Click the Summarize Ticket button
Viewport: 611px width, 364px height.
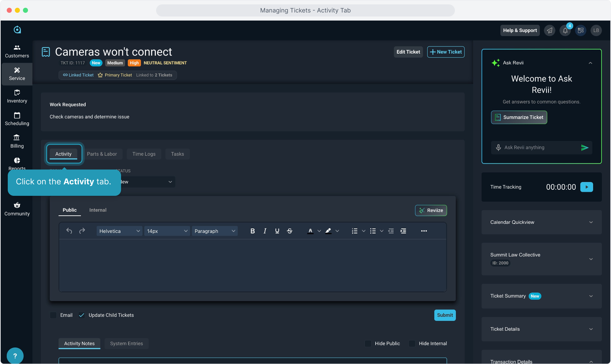pyautogui.click(x=519, y=117)
